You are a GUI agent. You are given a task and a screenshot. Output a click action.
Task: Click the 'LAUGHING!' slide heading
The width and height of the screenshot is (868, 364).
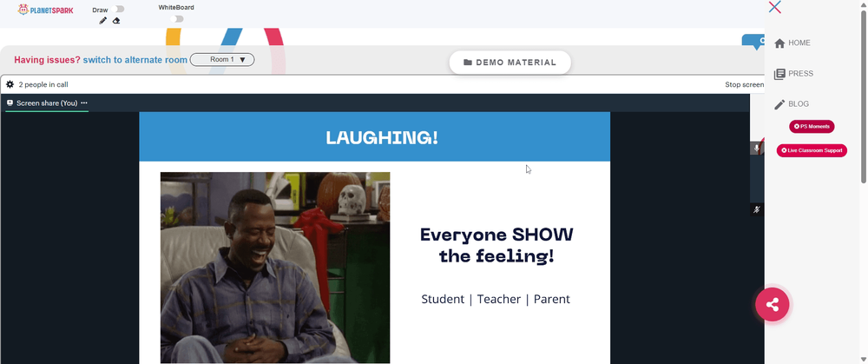click(x=382, y=137)
